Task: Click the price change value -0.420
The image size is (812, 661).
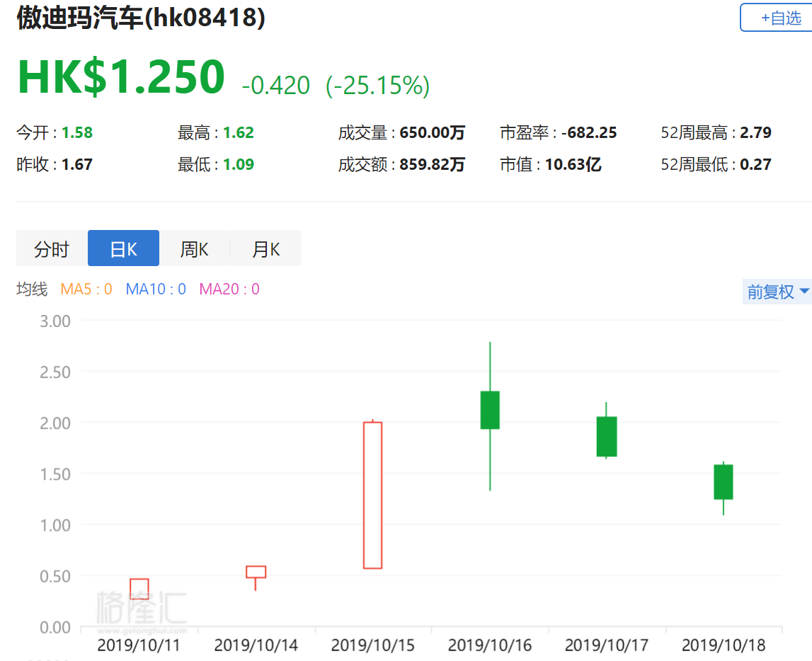Action: (x=275, y=86)
